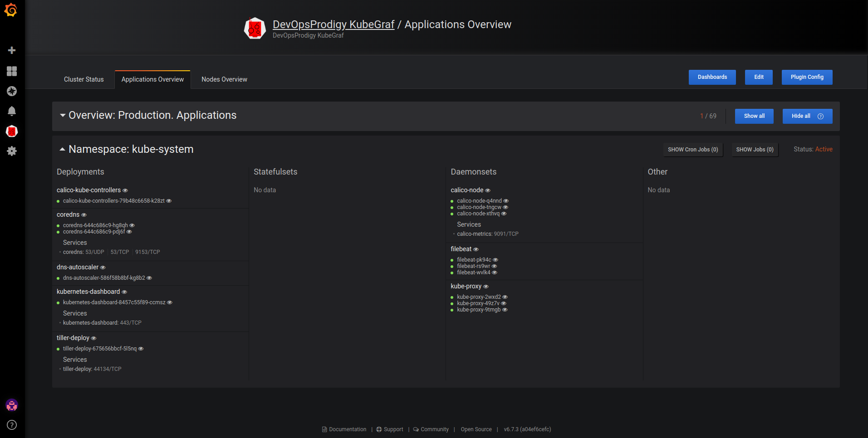This screenshot has width=868, height=438.
Task: Switch to the Nodes Overview tab
Action: tap(224, 79)
